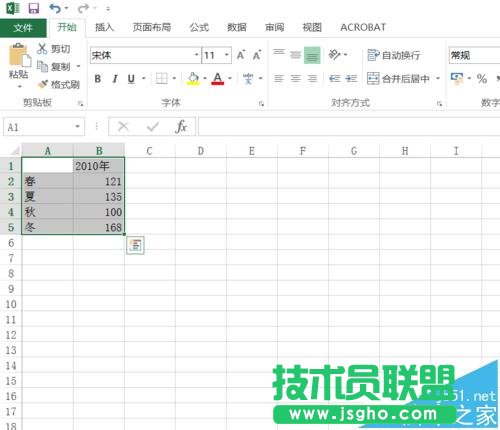Align text to the right
The height and width of the screenshot is (430, 500).
coord(312,79)
